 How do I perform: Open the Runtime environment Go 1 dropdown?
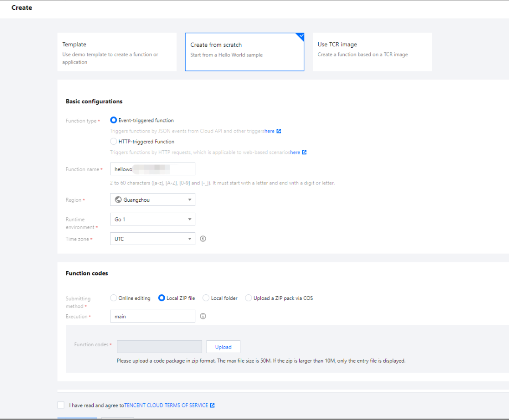[x=153, y=219]
